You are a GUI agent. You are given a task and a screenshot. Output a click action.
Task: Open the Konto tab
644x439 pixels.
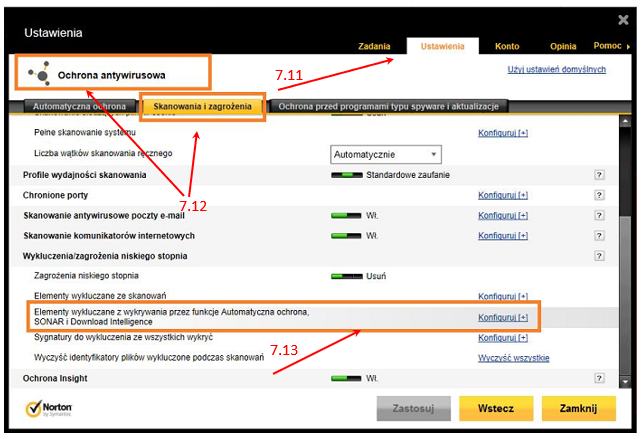[x=507, y=46]
